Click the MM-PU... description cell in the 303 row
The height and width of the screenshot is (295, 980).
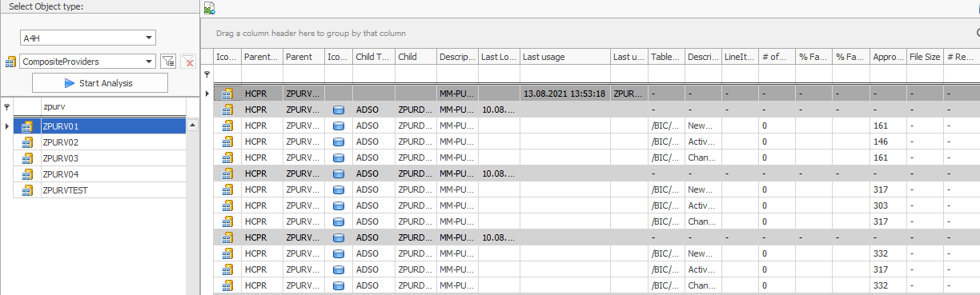tap(457, 205)
